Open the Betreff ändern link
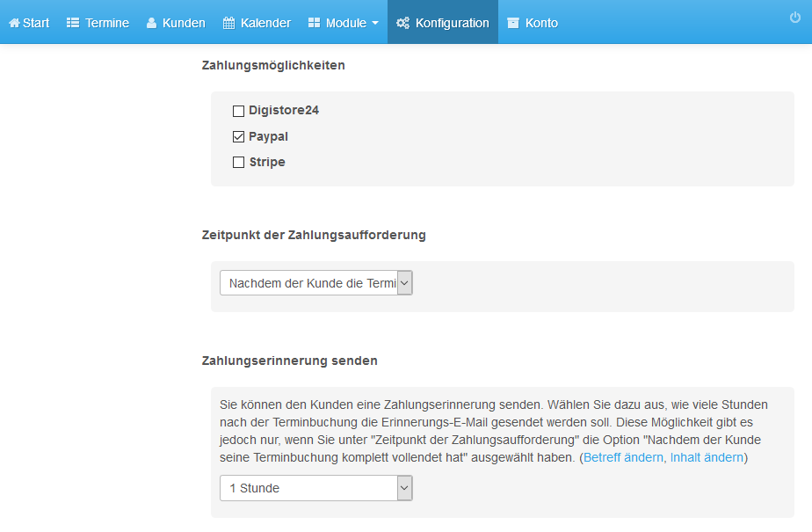Image resolution: width=812 pixels, height=532 pixels. tap(623, 457)
